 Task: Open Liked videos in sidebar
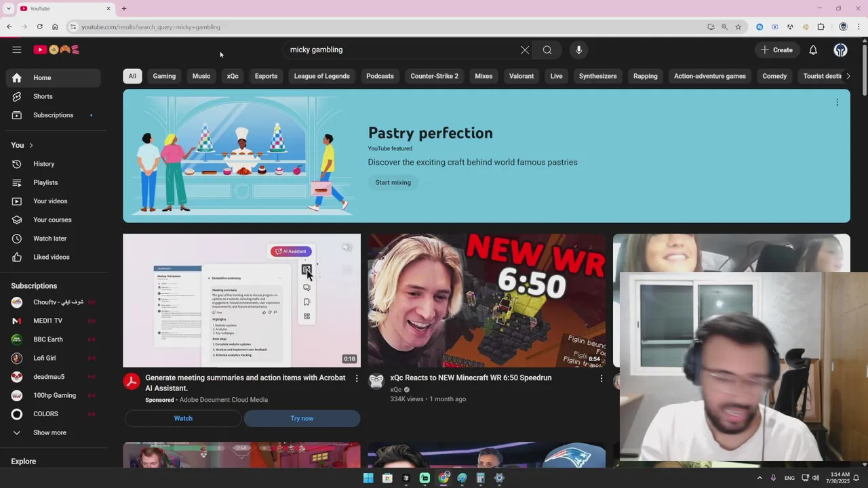[x=54, y=257]
